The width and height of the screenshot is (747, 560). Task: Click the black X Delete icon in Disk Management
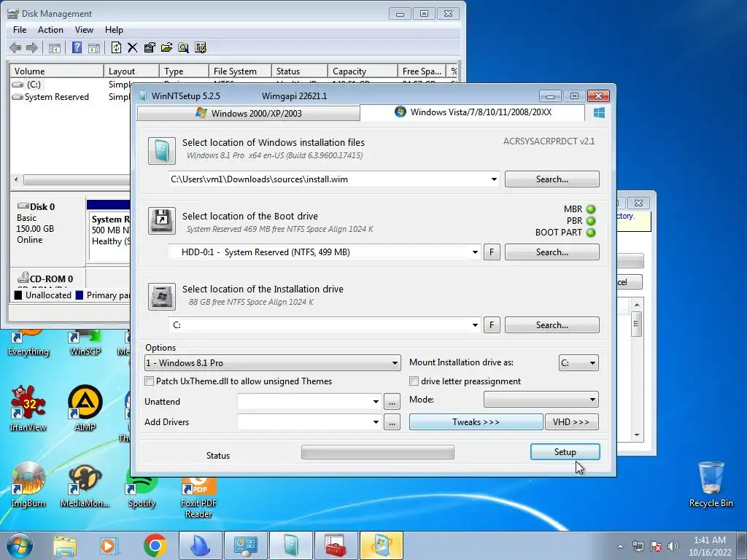tap(133, 47)
